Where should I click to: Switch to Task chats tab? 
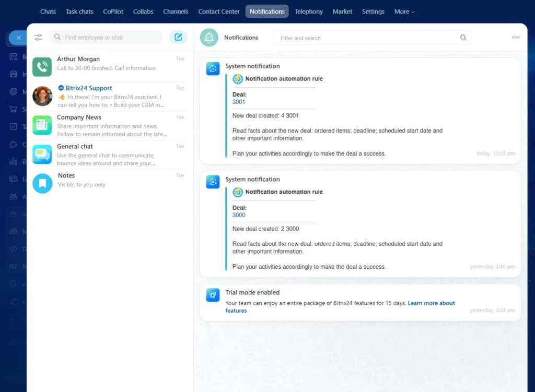click(79, 11)
